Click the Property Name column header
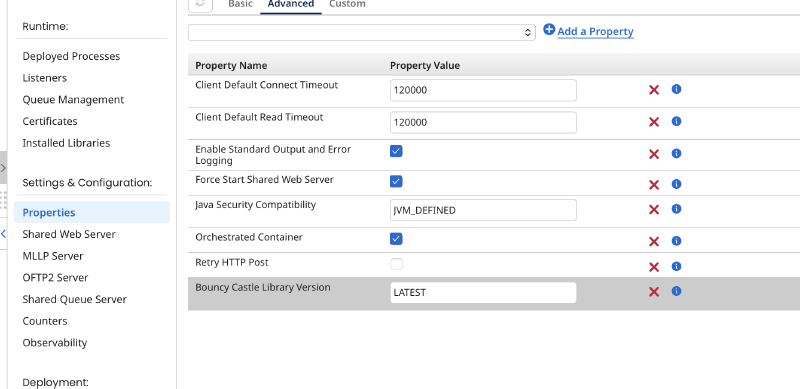This screenshot has width=800, height=389. pyautogui.click(x=231, y=65)
